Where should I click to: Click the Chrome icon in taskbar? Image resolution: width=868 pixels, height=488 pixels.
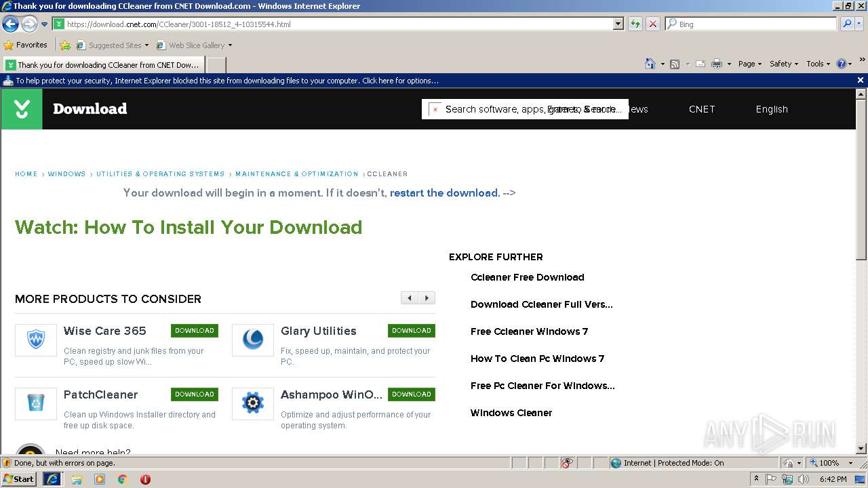[122, 479]
